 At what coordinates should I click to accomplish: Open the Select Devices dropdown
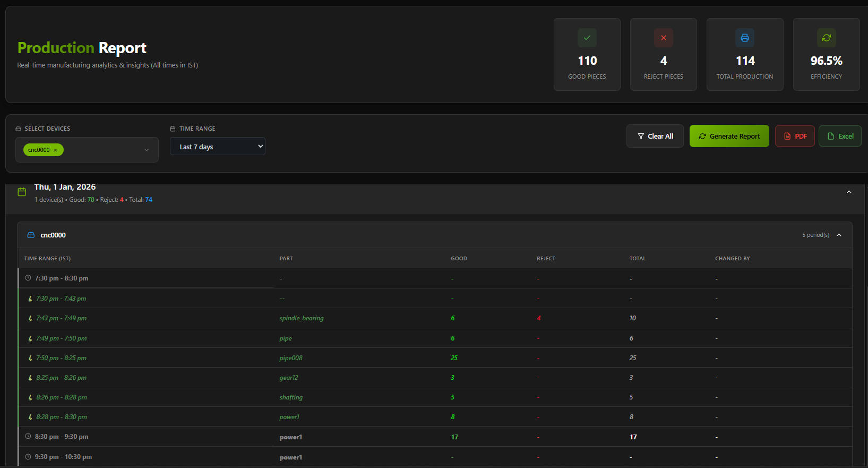click(x=147, y=150)
